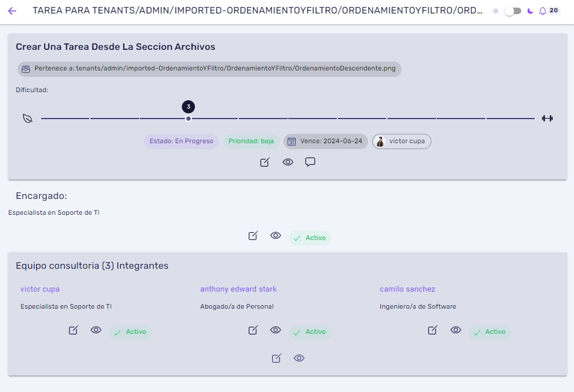Click the victor cupa member link
Viewport: 574px width, 392px height.
tap(40, 289)
